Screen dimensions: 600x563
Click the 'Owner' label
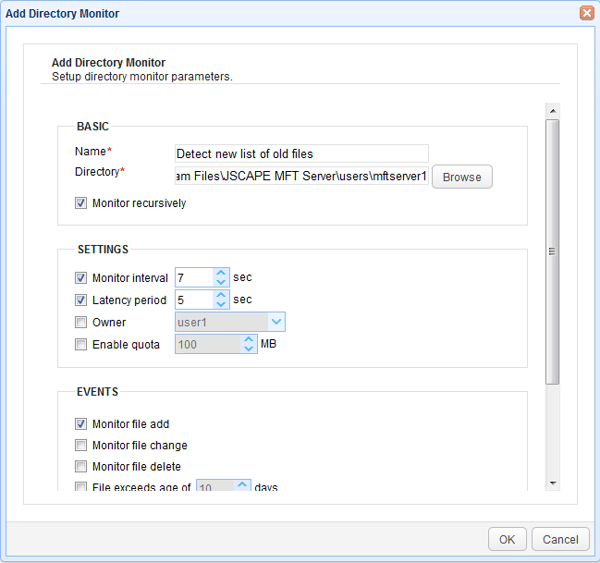tap(109, 322)
